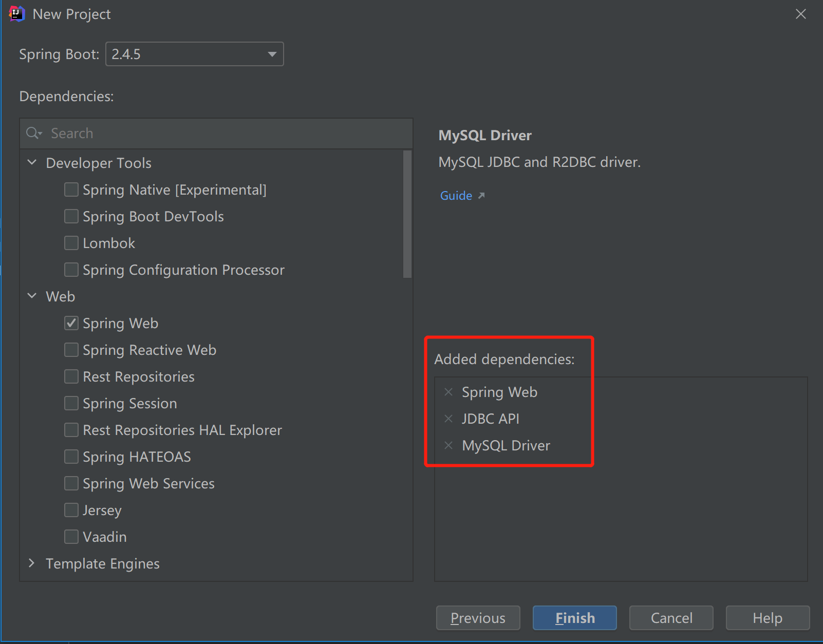
Task: Click the 'Spring Configuration Processor' label
Action: 183,270
